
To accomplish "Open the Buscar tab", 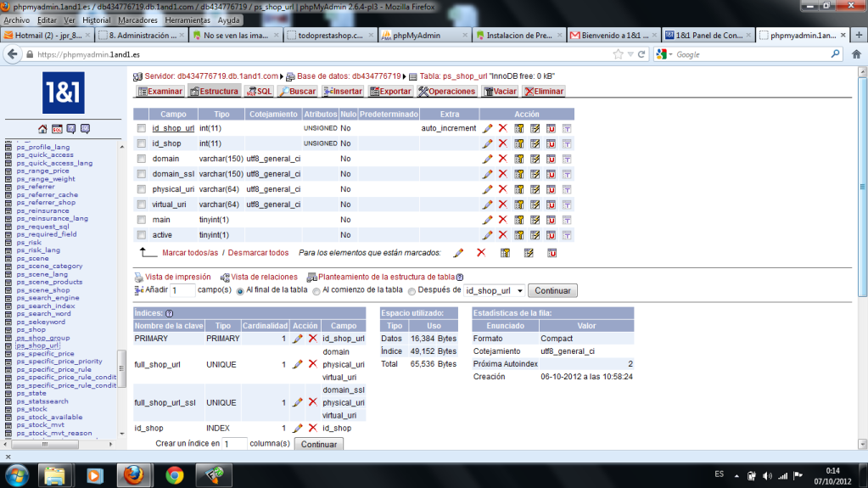I will point(297,92).
